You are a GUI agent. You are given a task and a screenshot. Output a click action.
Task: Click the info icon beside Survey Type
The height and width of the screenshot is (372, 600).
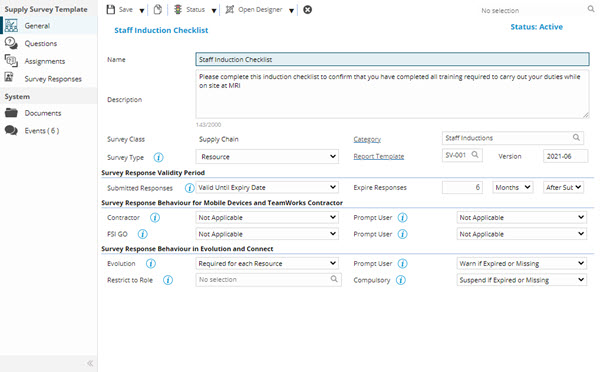tap(158, 157)
